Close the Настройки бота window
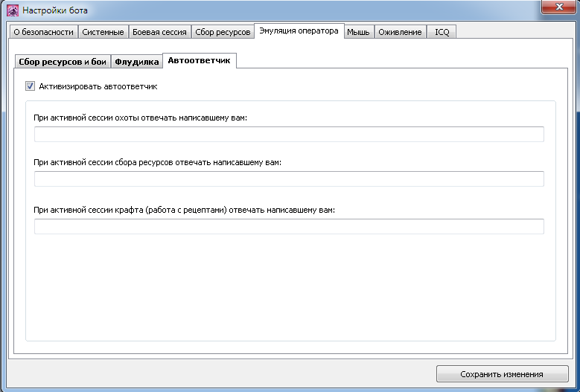580x392 pixels. 558,7
